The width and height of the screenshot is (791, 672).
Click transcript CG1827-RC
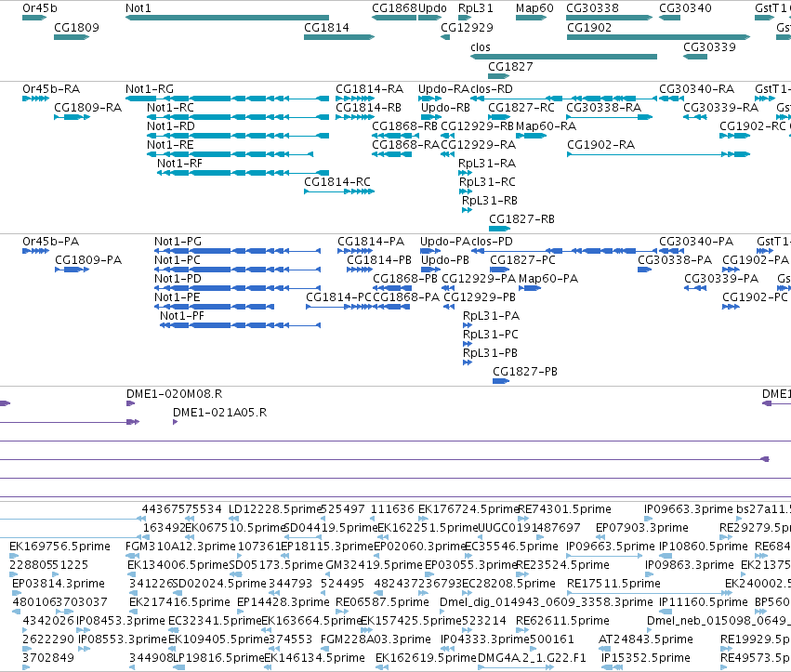pyautogui.click(x=521, y=108)
